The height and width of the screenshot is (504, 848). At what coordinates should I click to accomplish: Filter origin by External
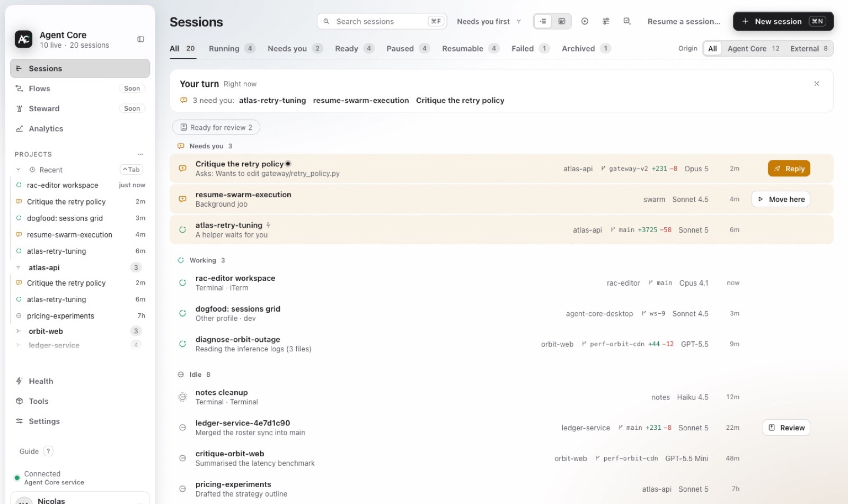809,48
